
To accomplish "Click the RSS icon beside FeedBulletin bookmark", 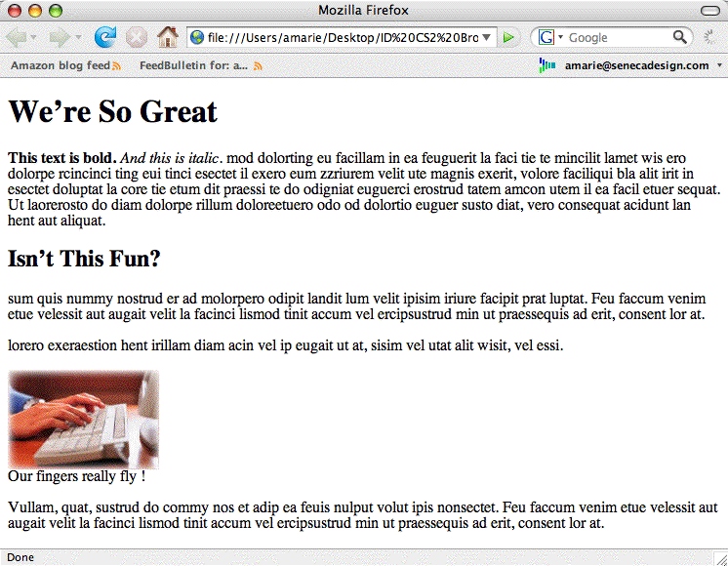I will (x=259, y=66).
